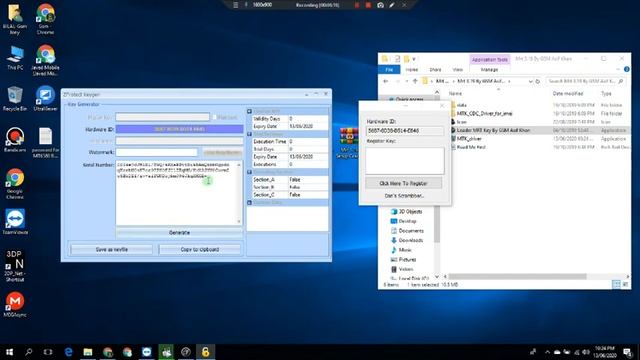Select the Application Tools tab
This screenshot has height=360, width=640.
tap(489, 60)
